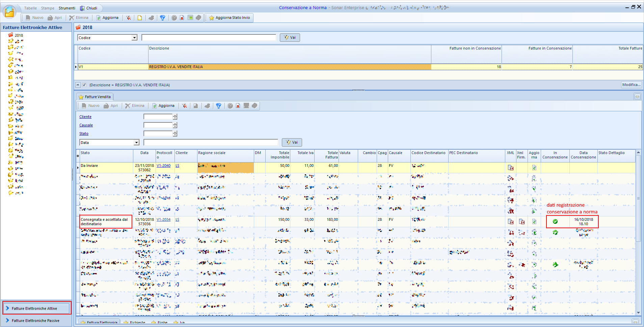
Task: Click the refresh icon in the V1-2034 row
Action: pos(534,221)
